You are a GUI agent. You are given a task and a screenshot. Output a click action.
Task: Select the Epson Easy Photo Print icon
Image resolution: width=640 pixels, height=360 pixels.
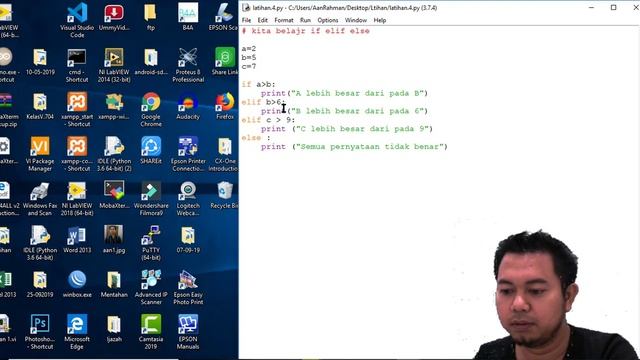(x=188, y=287)
